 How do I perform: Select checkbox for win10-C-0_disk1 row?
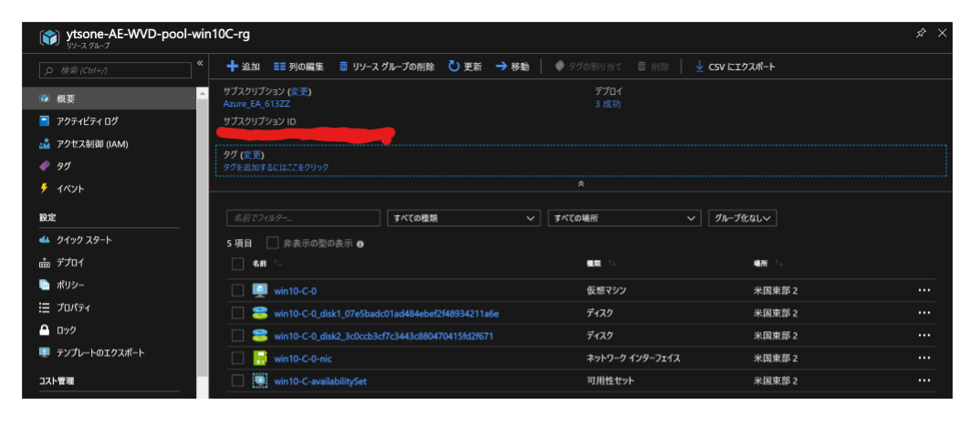pos(237,313)
